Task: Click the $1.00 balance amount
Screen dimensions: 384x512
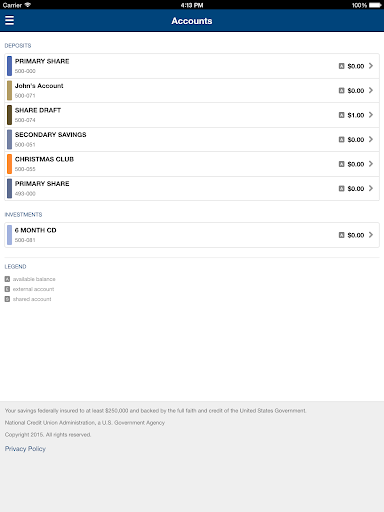Action: (356, 115)
